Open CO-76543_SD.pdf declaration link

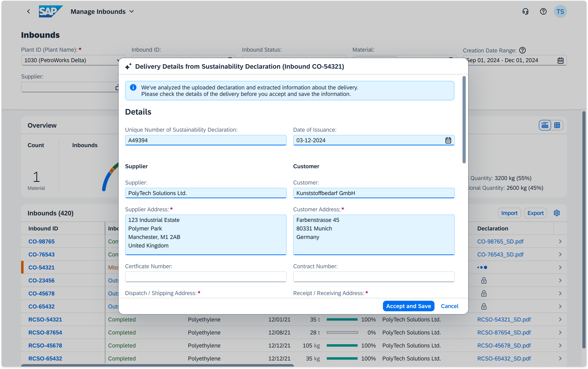pyautogui.click(x=500, y=255)
